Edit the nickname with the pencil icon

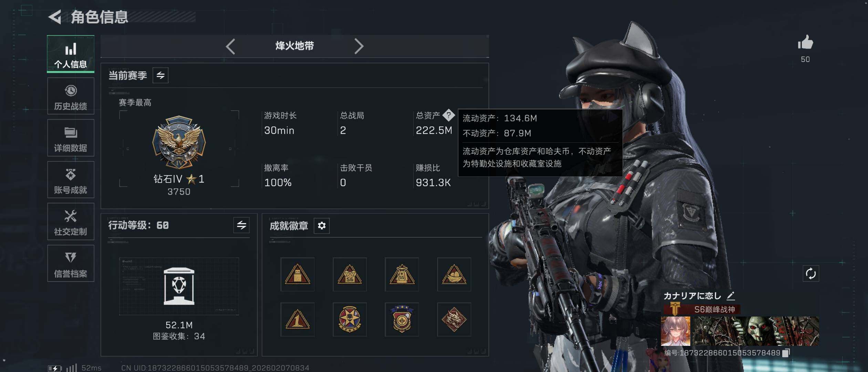[x=731, y=296]
